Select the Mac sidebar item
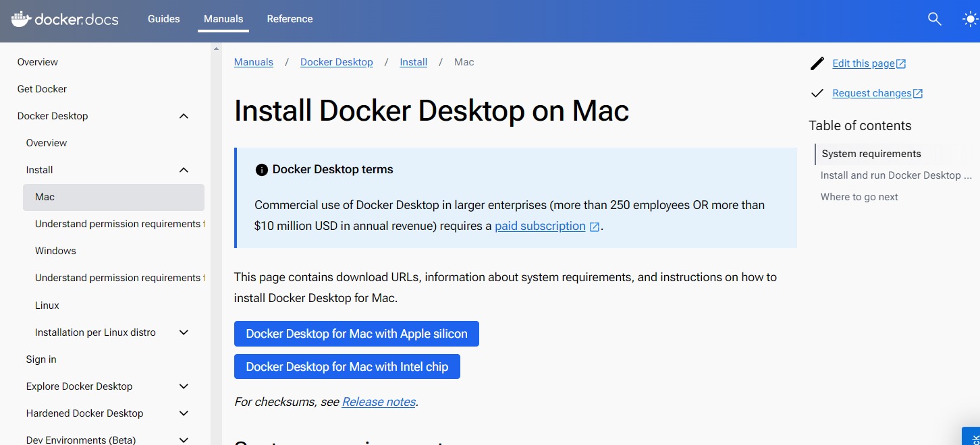The width and height of the screenshot is (980, 445). pos(113,198)
